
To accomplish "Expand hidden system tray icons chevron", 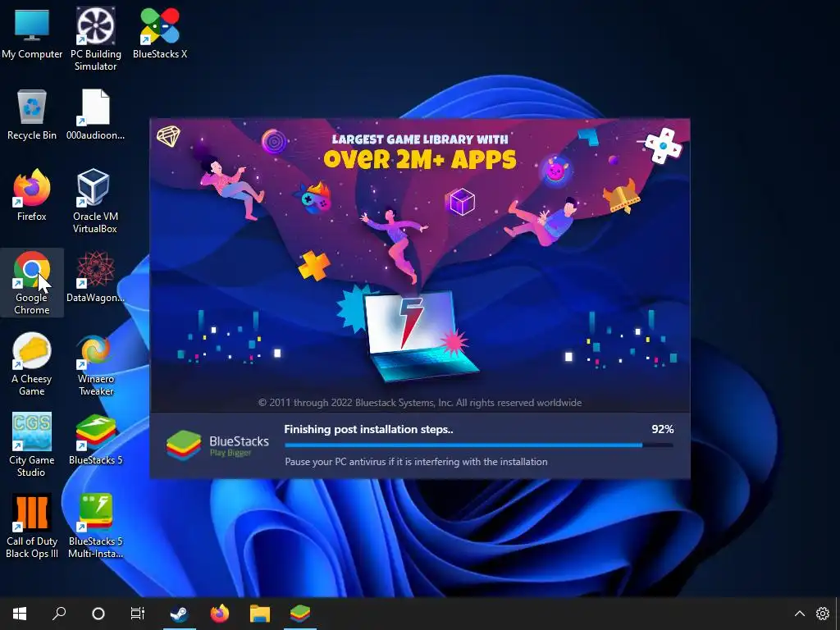I will [799, 614].
